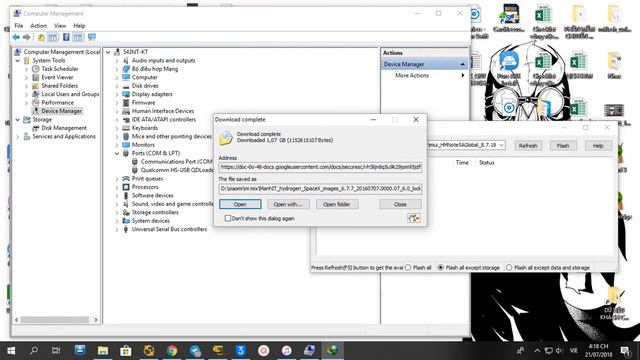
Task: Click the taskbar clock showing 4:18 CH
Action: [598, 351]
